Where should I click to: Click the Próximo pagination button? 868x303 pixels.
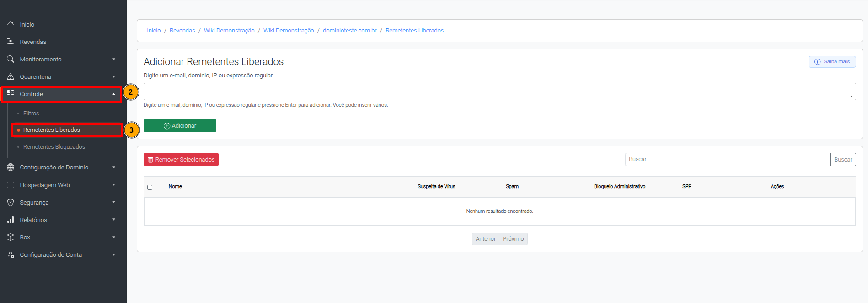(x=513, y=239)
